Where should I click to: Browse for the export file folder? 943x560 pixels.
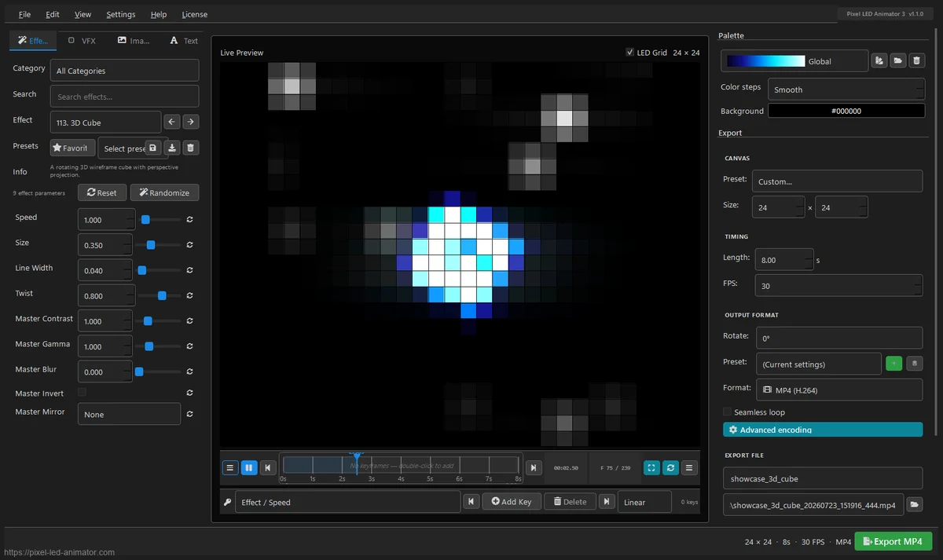pos(914,505)
